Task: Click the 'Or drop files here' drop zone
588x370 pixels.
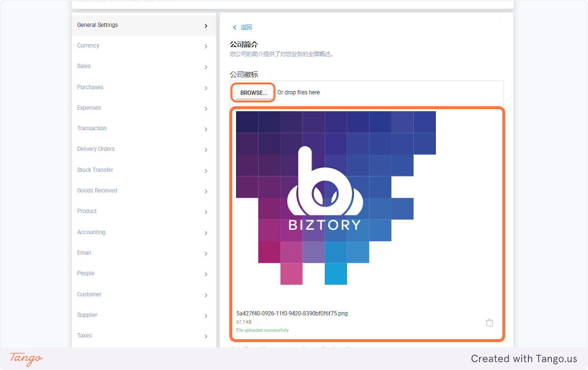Action: [x=298, y=92]
